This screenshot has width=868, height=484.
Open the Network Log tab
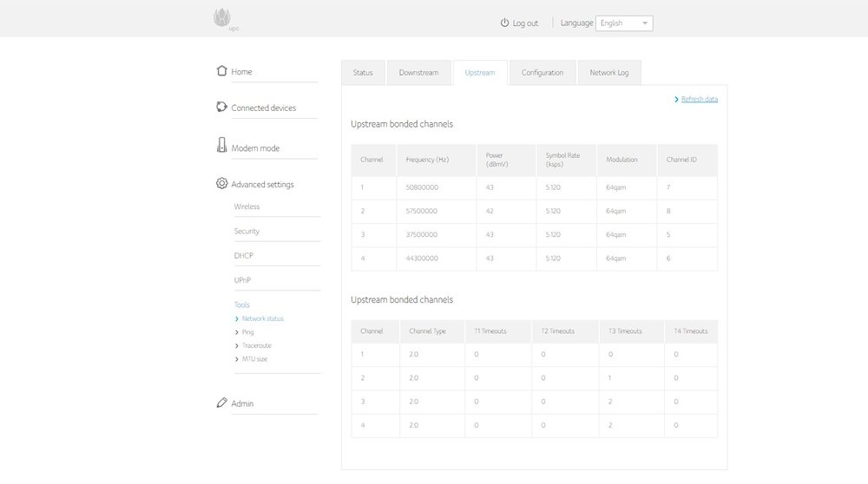point(609,73)
